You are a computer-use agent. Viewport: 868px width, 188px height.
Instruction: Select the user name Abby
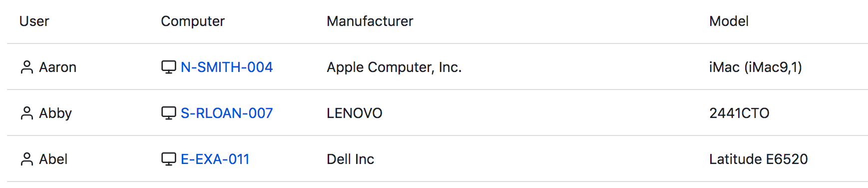55,113
